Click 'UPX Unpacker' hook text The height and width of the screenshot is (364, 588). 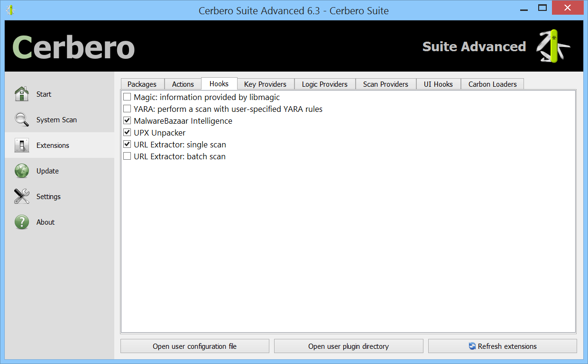(160, 133)
